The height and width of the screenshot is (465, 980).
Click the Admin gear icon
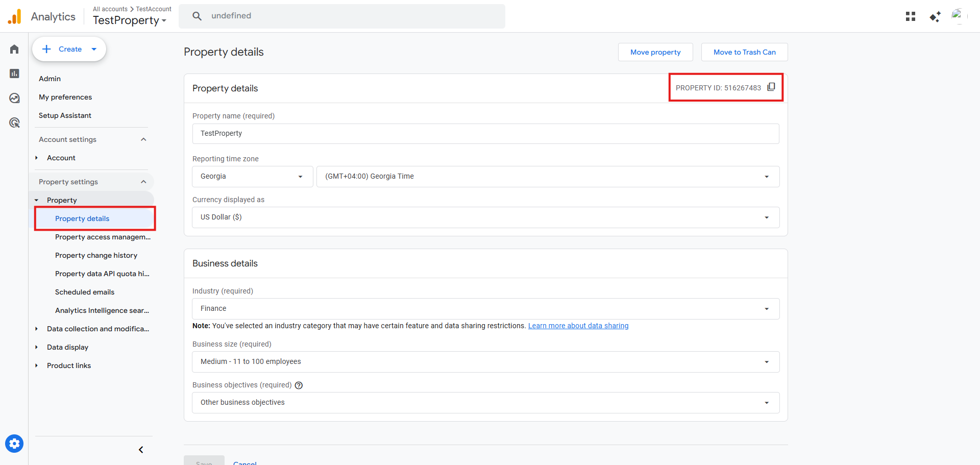(x=14, y=444)
